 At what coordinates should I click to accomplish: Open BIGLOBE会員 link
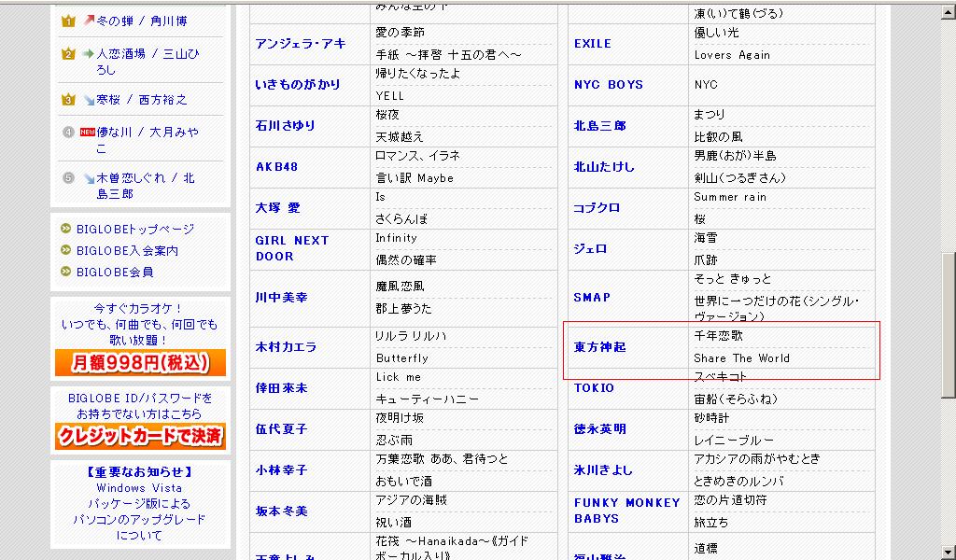[x=115, y=272]
